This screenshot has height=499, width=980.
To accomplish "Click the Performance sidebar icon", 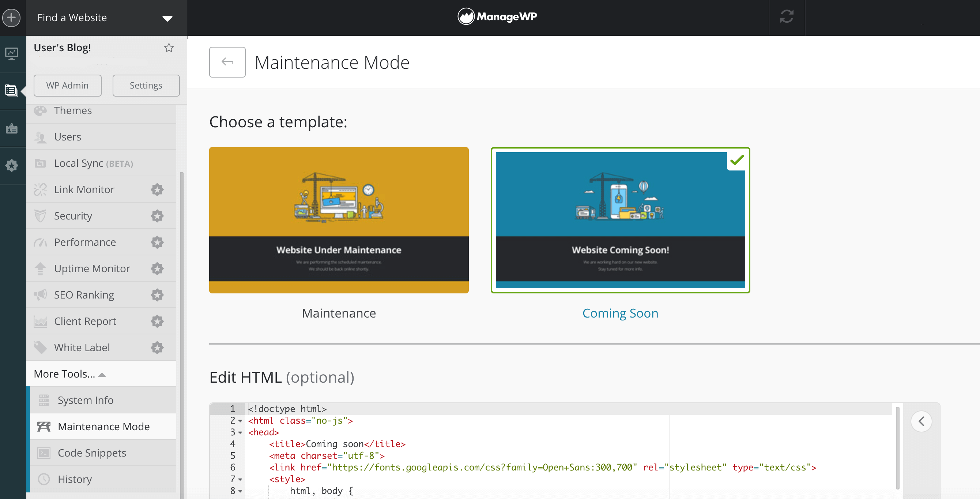I will [x=41, y=243].
